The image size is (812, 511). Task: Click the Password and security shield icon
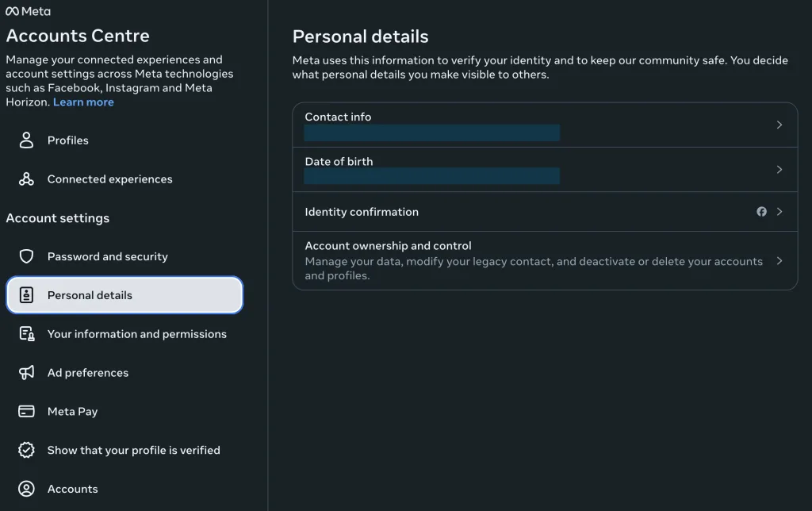(x=27, y=256)
